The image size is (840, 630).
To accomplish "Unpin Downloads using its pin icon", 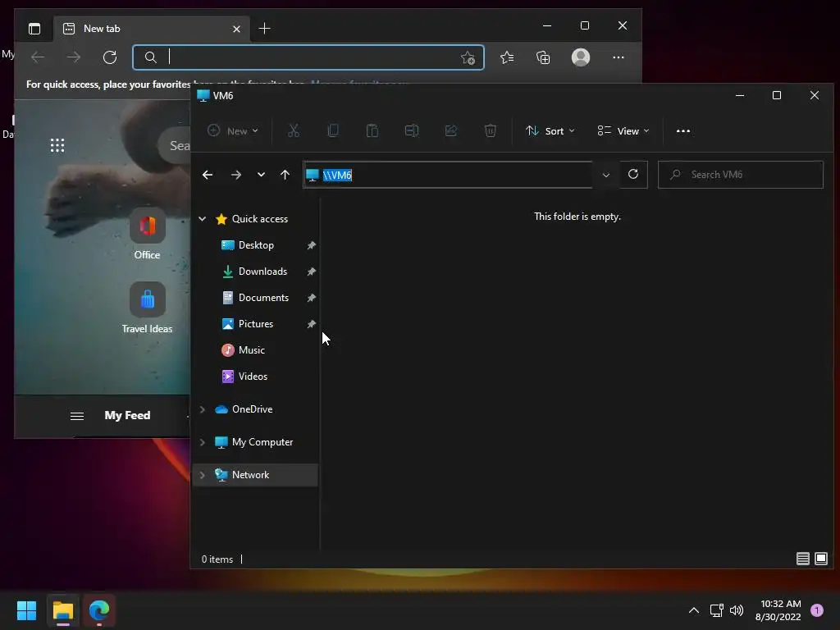I will [311, 272].
